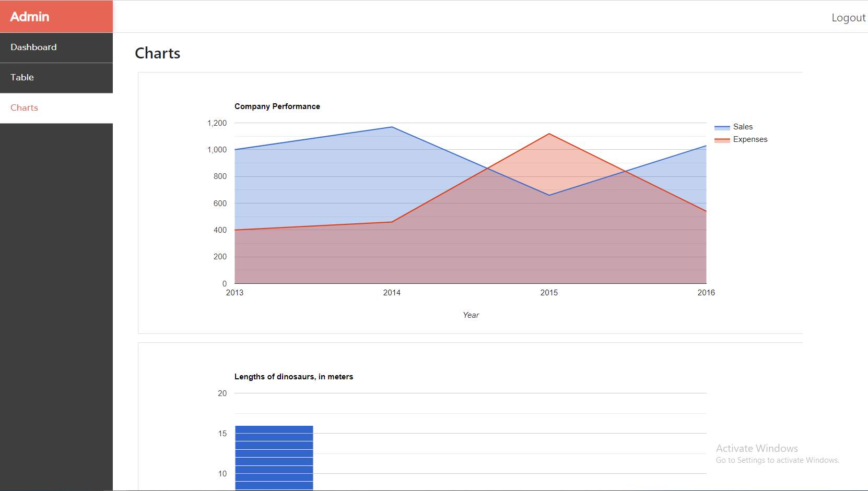Screen dimensions: 868x491
Task: Click inside the Charts page heading
Action: click(157, 53)
